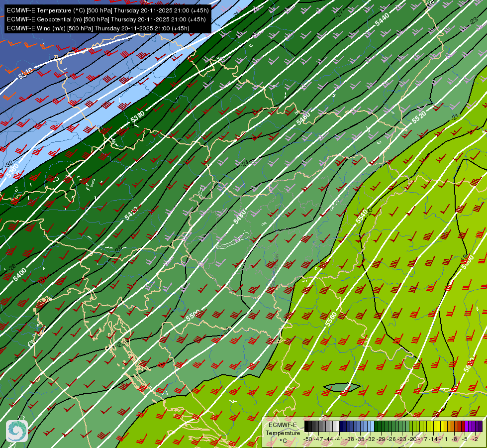This screenshot has width=487, height=448.
Task: Click the 5400 geopotential contour label
Action: 19,275
